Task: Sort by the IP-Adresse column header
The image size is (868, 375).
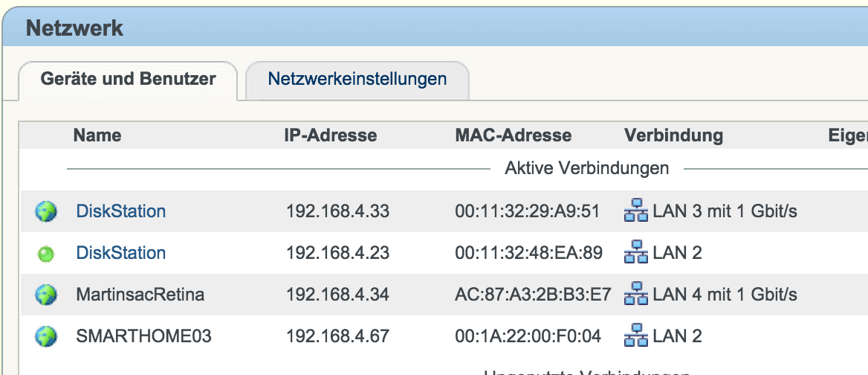Action: click(x=331, y=135)
